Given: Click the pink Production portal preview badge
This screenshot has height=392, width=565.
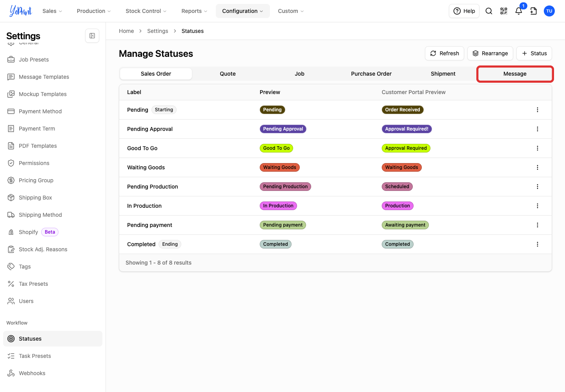Looking at the screenshot, I should (397, 206).
